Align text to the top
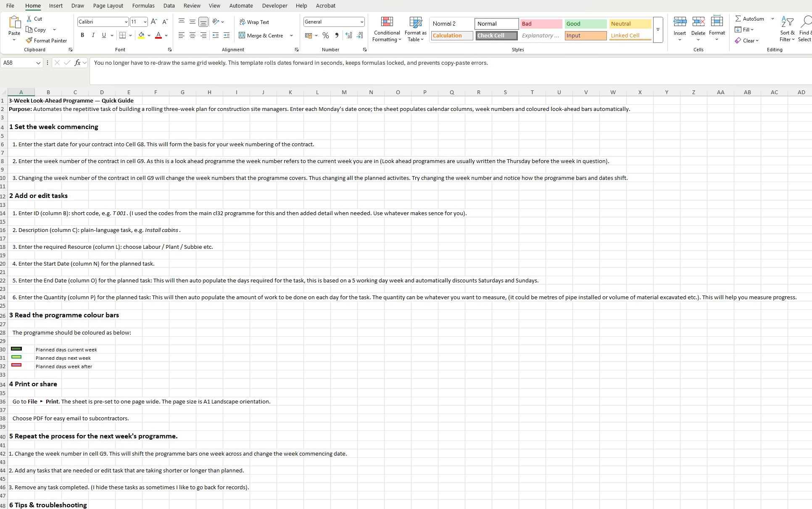 coord(182,22)
